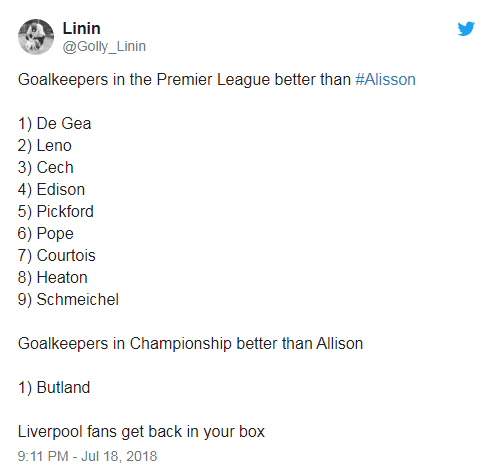Viewport: 493px width, 466px height.
Task: Select the '2) Leno' list line
Action: point(45,146)
